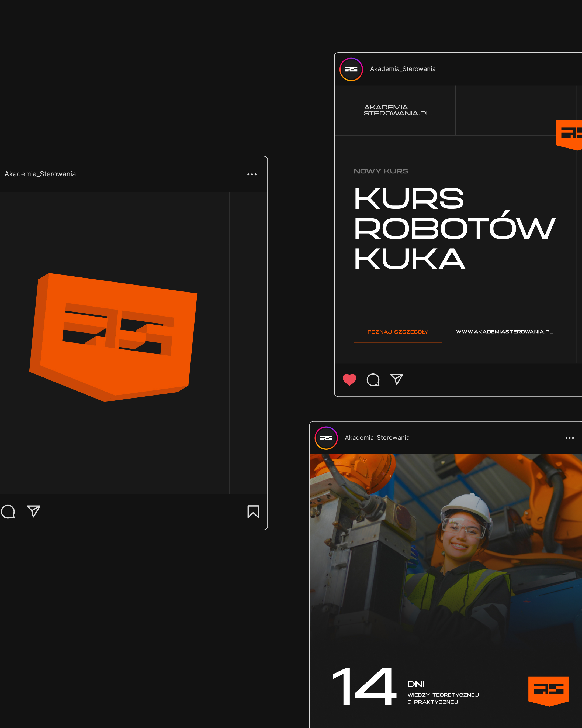Click the AKADEMIA STEROWANIA.PL header text
This screenshot has height=728, width=582.
pyautogui.click(x=397, y=110)
